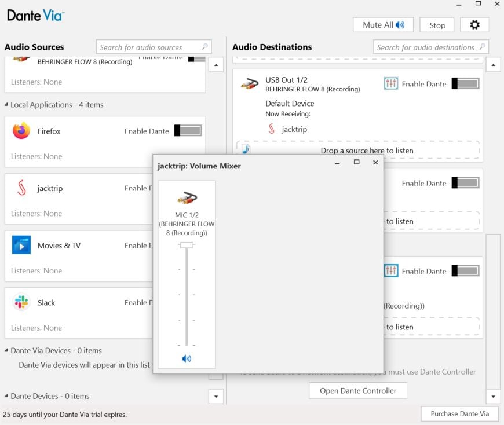Click the Open Dante Controller button
This screenshot has height=425, width=504.
click(x=357, y=390)
